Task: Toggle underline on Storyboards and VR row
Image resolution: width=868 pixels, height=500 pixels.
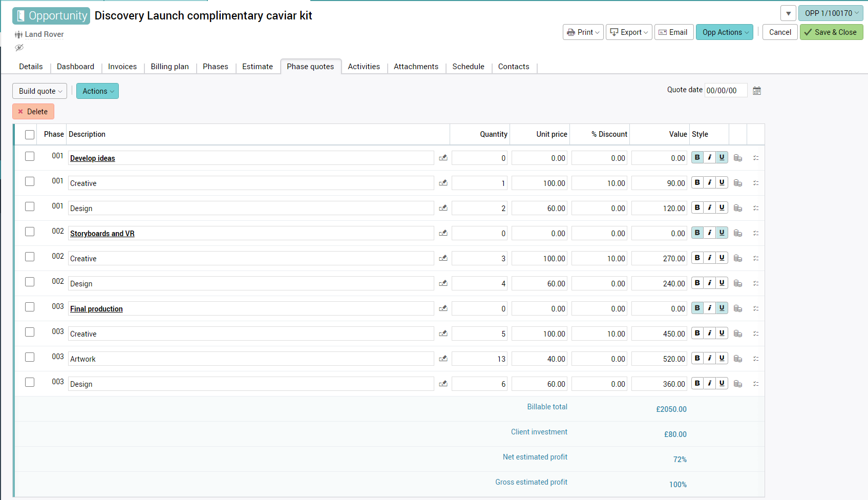Action: point(722,233)
